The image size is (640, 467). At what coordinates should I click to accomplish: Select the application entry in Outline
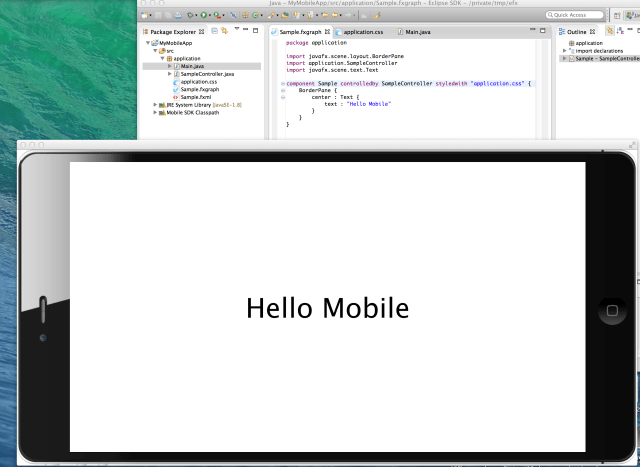pyautogui.click(x=589, y=43)
